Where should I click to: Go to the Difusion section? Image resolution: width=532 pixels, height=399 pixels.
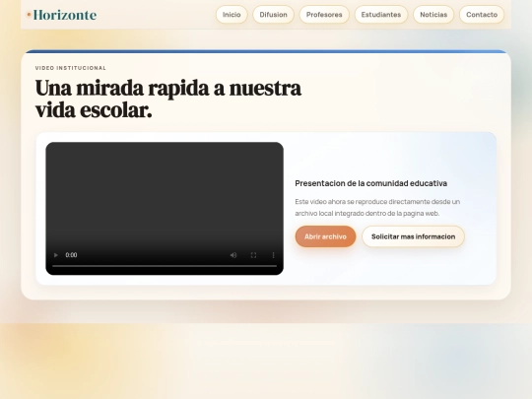274,15
